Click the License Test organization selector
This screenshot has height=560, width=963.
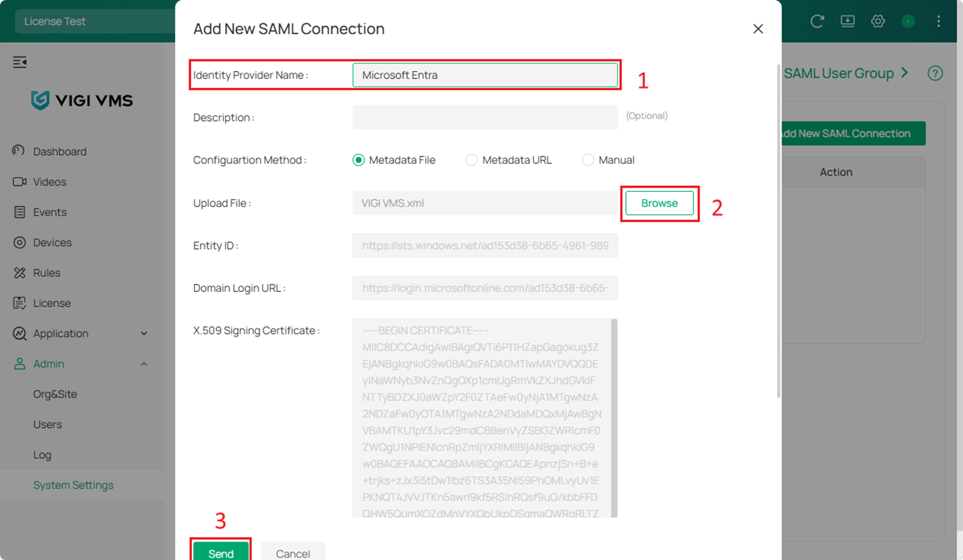coord(95,21)
